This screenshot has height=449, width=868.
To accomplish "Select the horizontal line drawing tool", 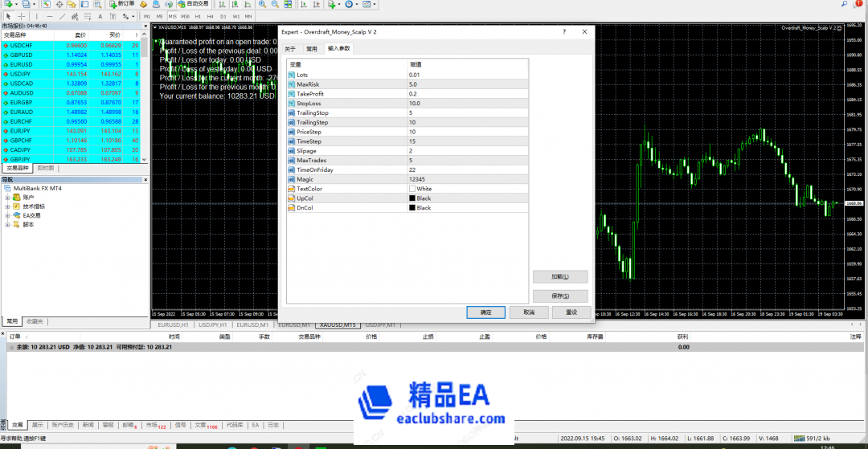I will point(50,17).
